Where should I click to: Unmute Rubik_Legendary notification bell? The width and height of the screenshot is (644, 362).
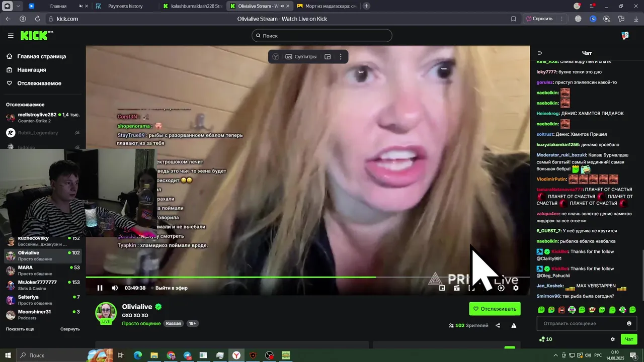[77, 133]
